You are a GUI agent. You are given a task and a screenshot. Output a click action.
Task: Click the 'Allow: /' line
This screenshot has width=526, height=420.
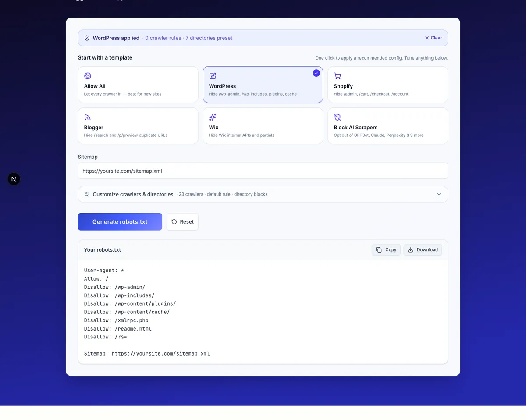point(96,279)
